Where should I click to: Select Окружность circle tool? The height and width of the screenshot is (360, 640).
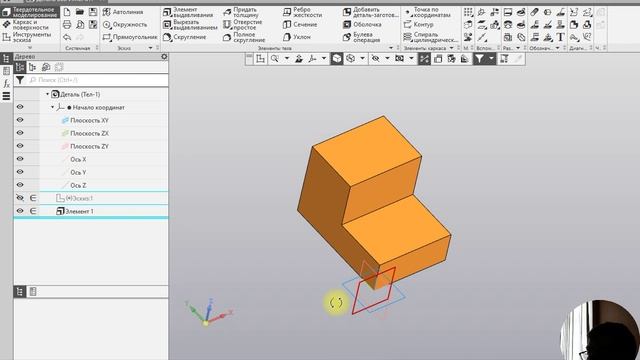[125, 25]
